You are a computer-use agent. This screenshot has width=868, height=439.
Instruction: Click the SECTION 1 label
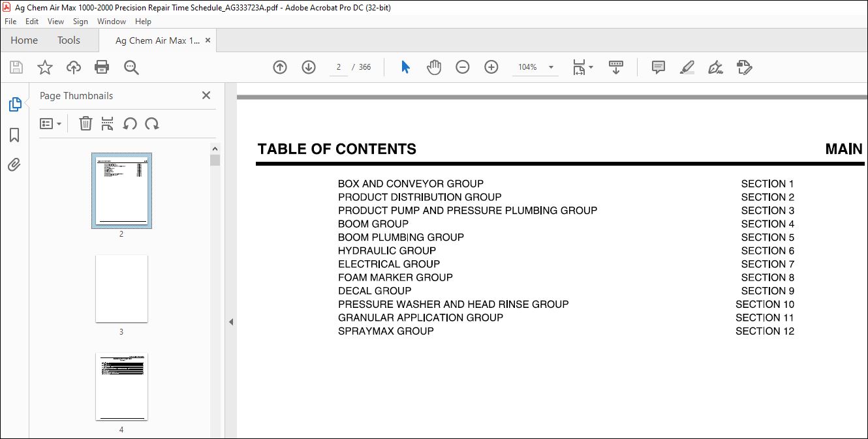pos(767,184)
